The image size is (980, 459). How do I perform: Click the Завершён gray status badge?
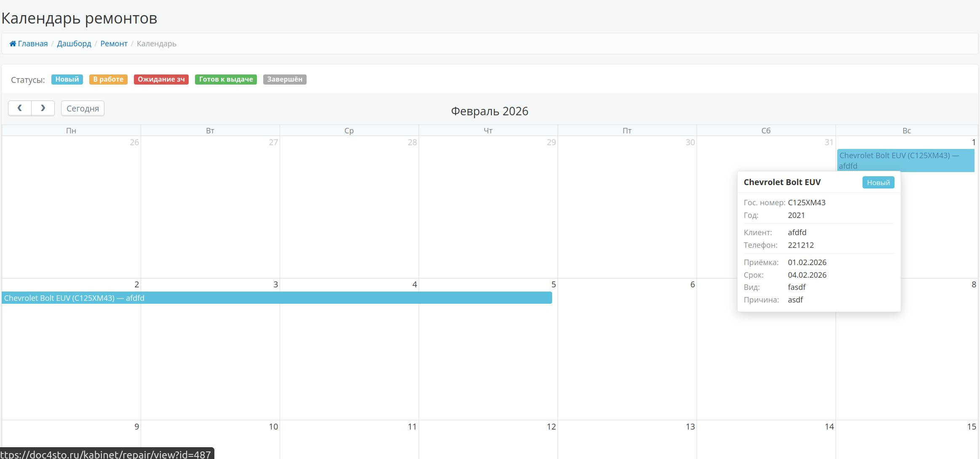285,80
